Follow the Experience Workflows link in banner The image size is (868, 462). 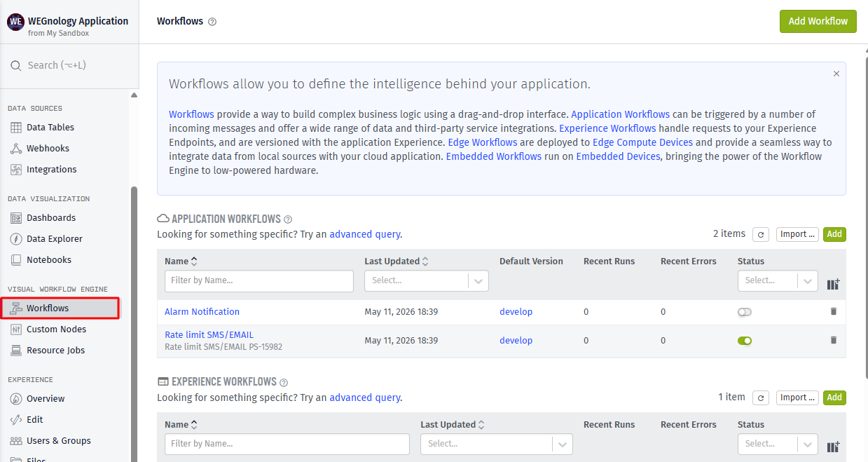(x=607, y=128)
